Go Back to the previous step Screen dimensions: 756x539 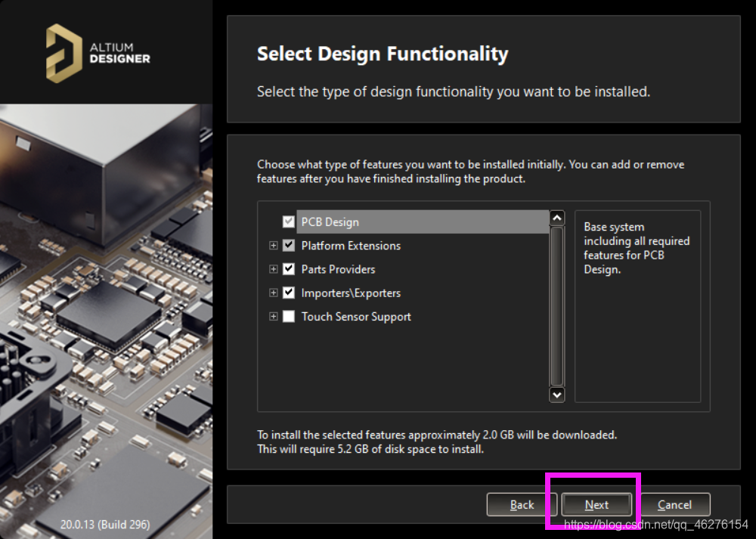[522, 505]
